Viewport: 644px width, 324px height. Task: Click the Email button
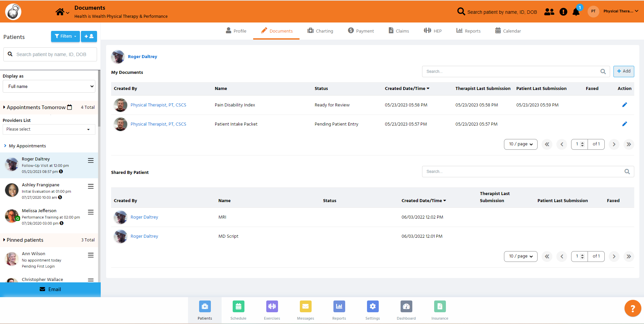click(50, 289)
